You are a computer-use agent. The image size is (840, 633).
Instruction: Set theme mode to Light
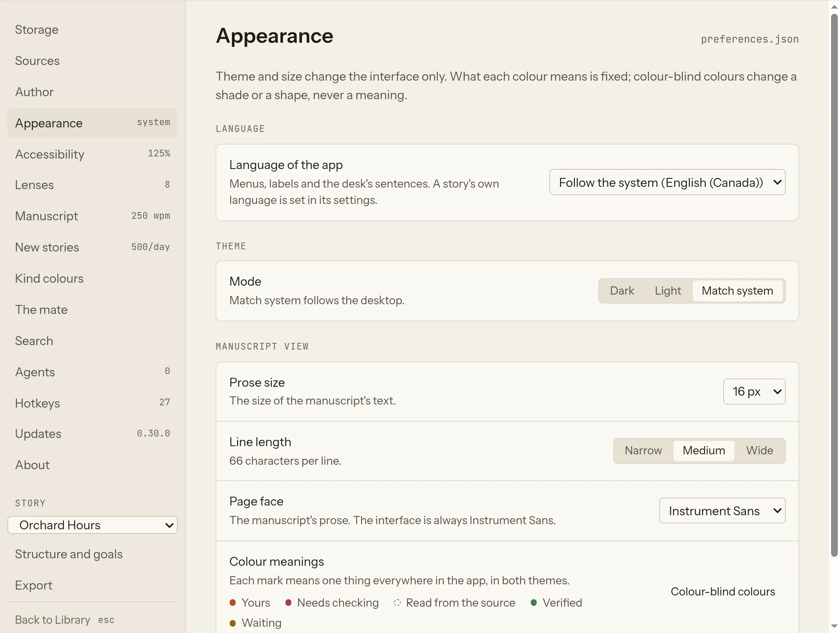point(668,291)
